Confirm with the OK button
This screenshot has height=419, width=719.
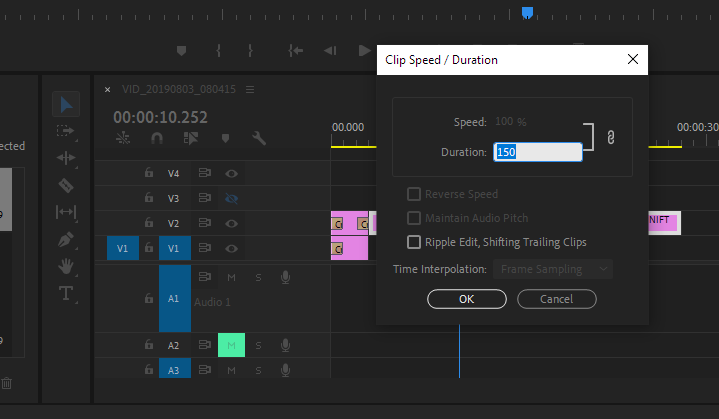point(467,299)
